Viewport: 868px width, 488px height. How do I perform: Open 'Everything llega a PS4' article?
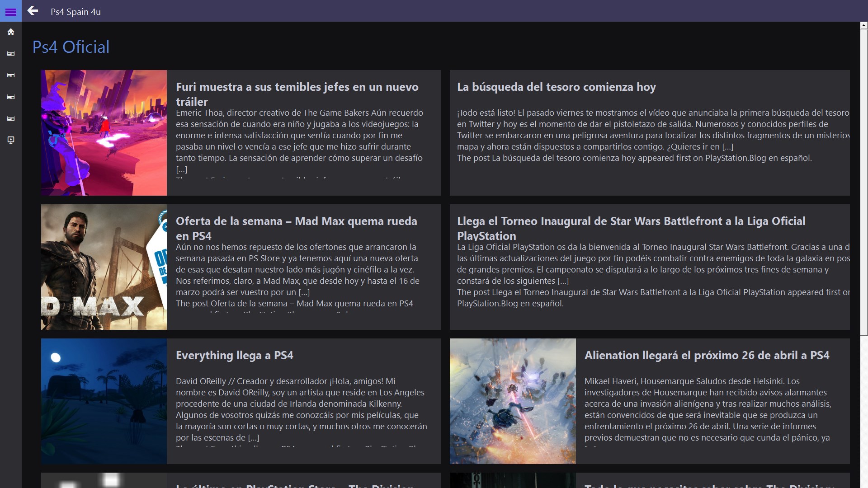pos(234,355)
